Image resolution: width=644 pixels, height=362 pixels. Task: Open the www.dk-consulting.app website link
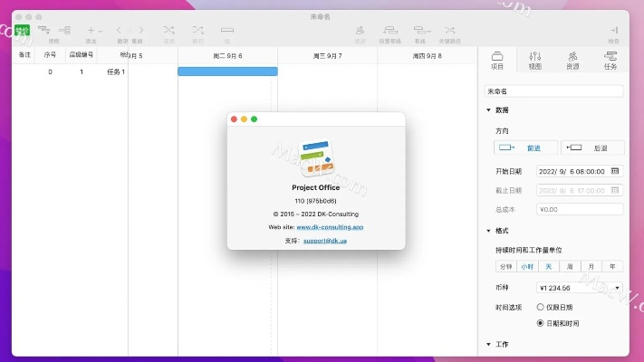tap(330, 227)
